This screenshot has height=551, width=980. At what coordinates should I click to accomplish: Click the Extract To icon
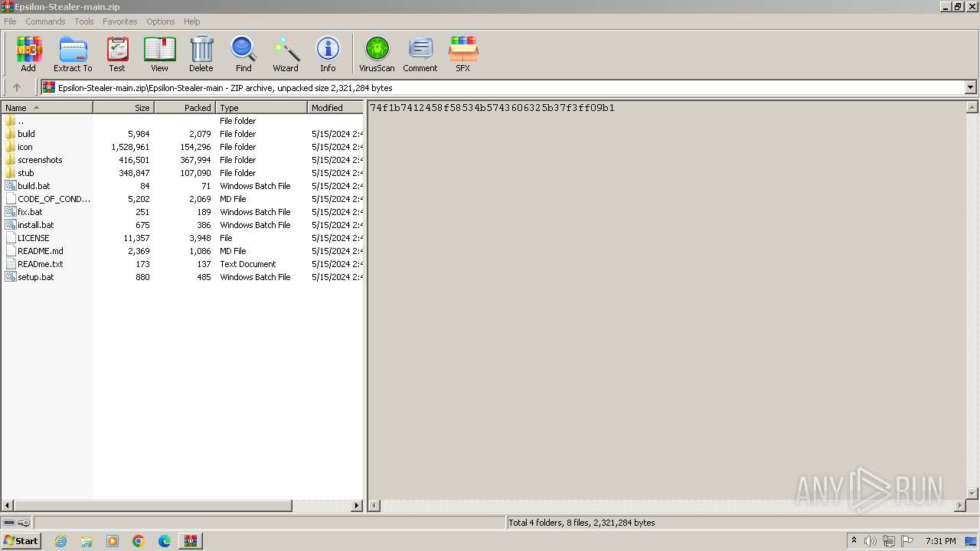73,54
